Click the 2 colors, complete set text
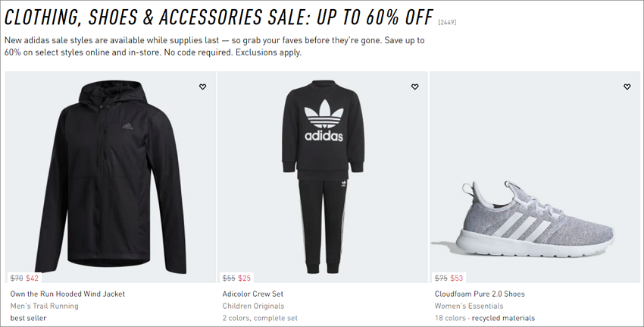Image resolution: width=644 pixels, height=327 pixels. click(x=260, y=318)
